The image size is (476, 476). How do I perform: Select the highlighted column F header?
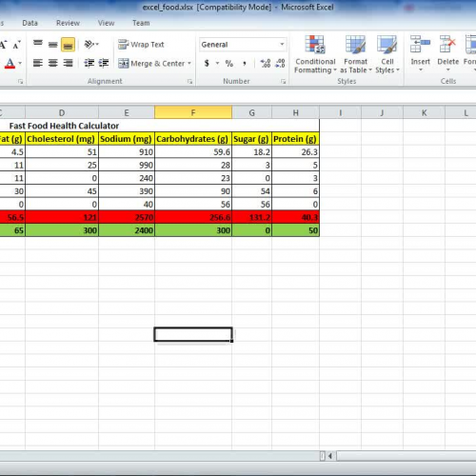tap(193, 112)
